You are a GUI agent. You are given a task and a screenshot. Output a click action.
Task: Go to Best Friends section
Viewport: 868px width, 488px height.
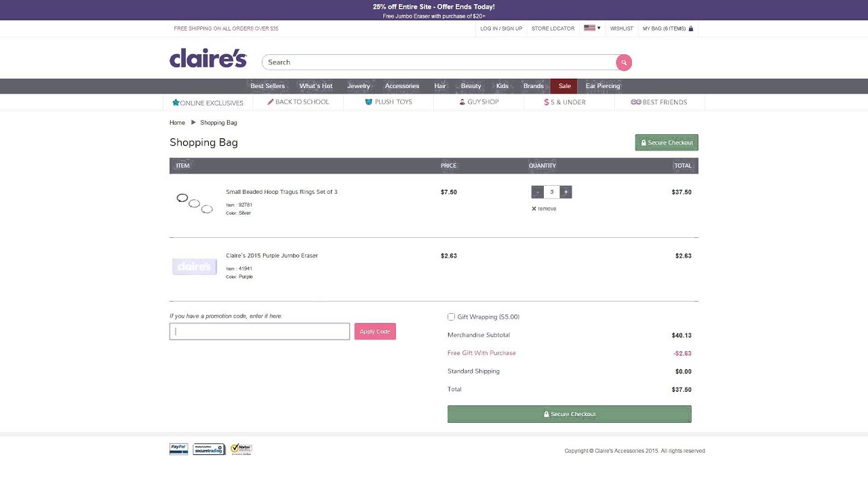point(659,102)
